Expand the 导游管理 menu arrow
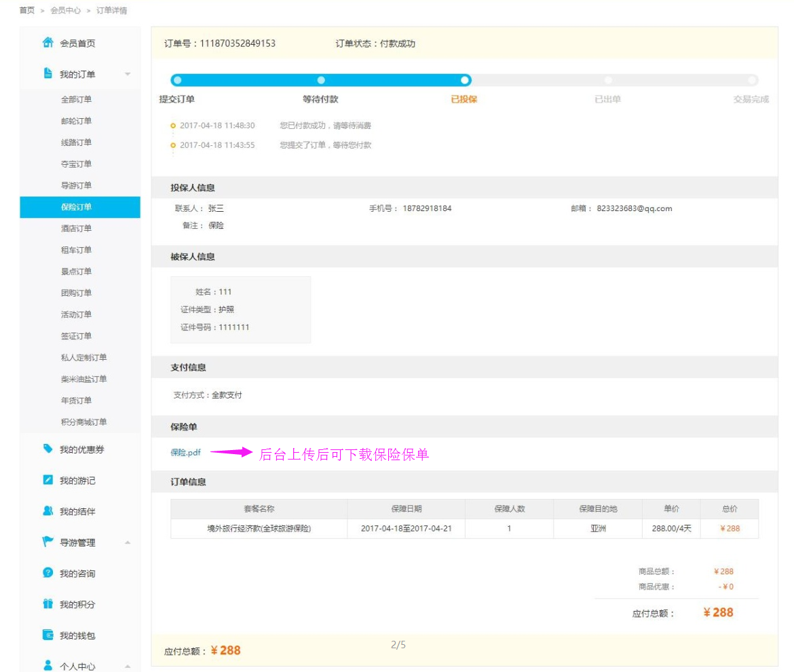 coord(128,542)
